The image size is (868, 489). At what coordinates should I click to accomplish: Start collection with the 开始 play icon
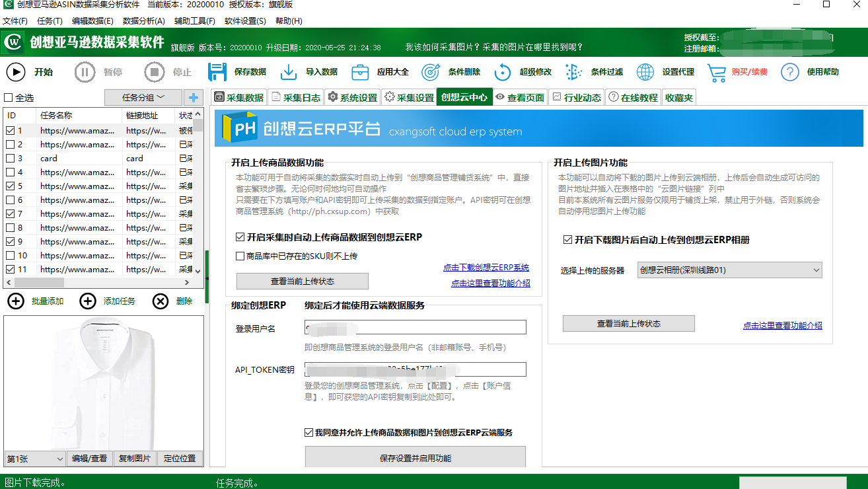[x=16, y=72]
